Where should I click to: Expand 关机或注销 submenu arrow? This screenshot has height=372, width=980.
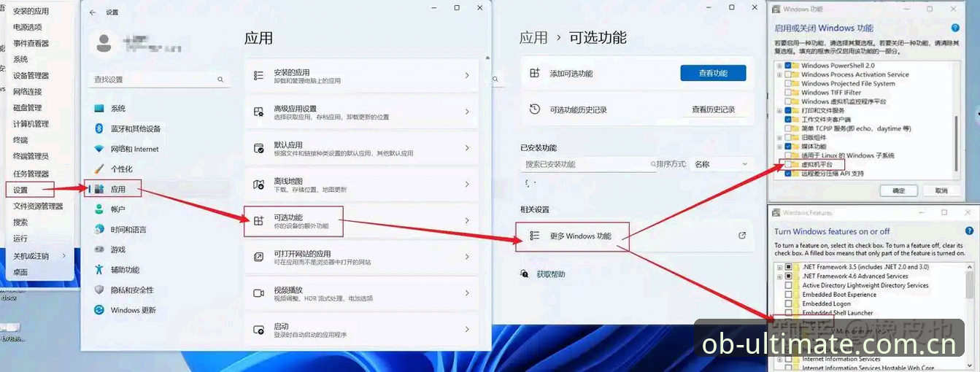point(64,256)
